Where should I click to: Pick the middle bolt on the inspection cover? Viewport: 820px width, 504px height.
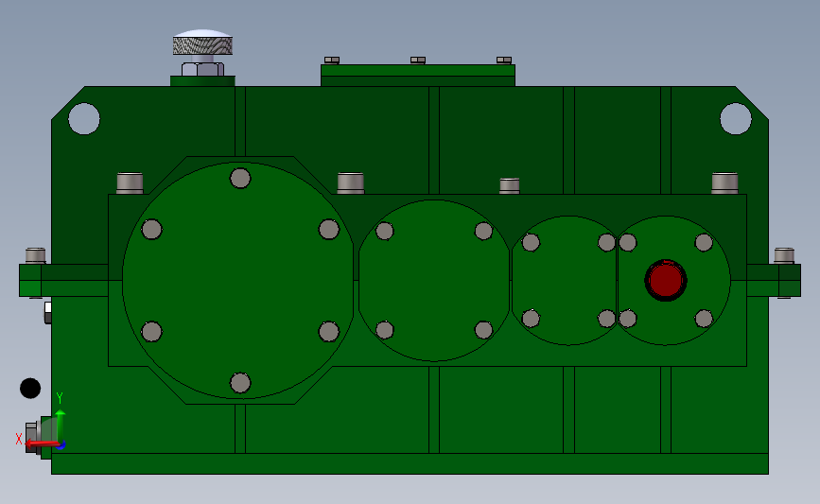(418, 61)
